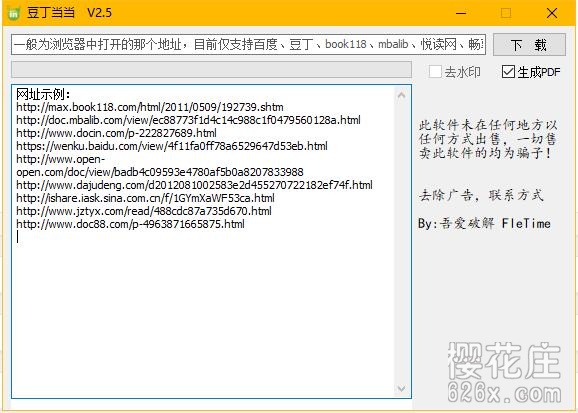
Task: Click the By:吾爱破解 FleTime author text
Action: (x=484, y=223)
